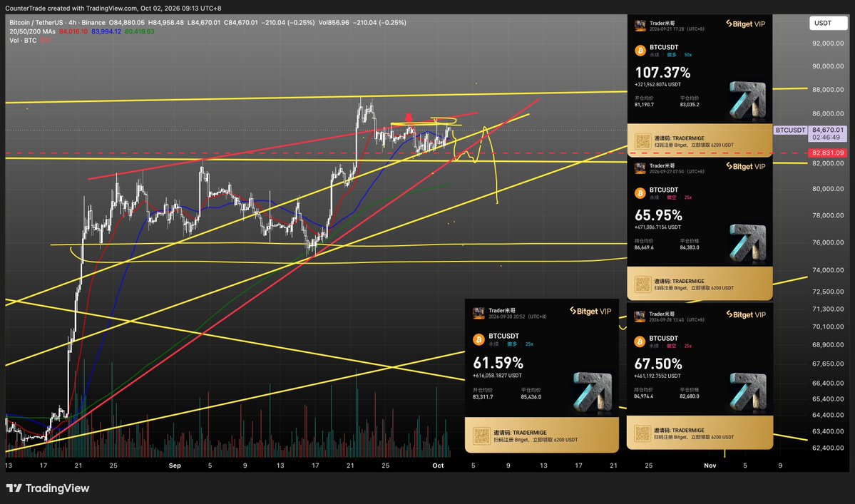Click the 76,000.00 price axis label
855x504 pixels.
click(828, 242)
